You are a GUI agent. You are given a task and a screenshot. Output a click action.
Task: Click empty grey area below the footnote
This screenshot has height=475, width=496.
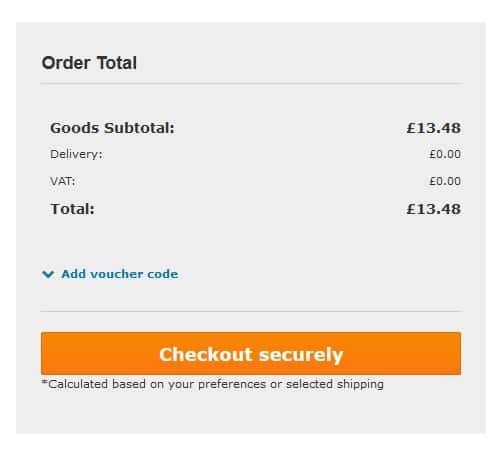[x=251, y=413]
